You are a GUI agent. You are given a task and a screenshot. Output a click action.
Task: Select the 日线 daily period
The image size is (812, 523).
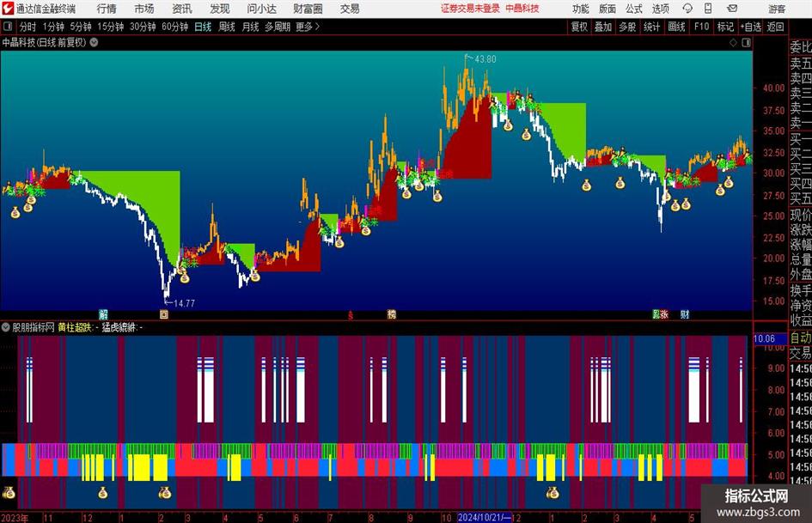203,27
